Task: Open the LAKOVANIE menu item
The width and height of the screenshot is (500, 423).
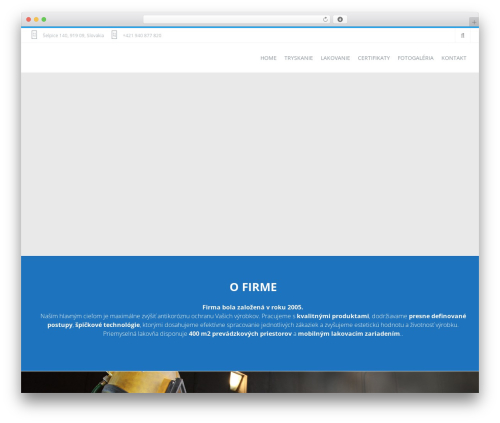Action: coord(335,58)
